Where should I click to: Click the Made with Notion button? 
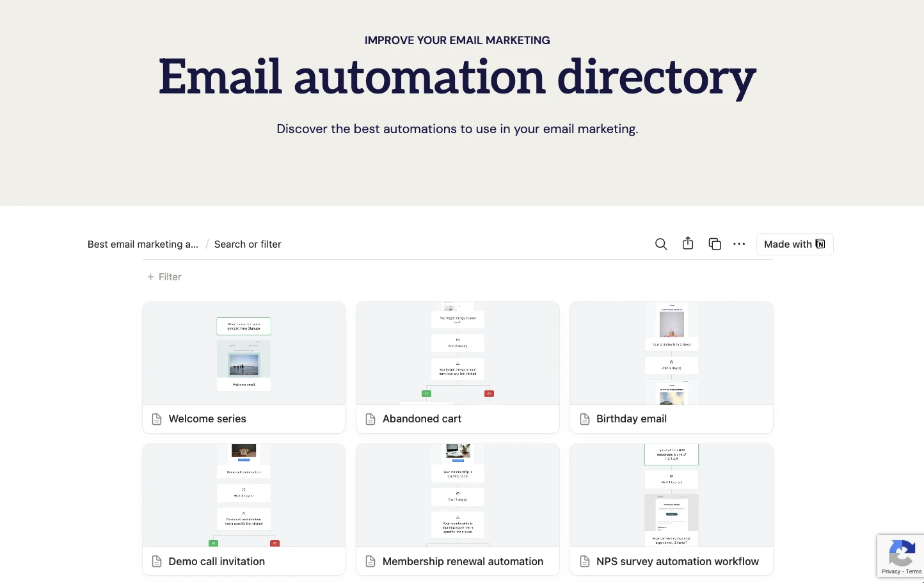[x=795, y=244]
